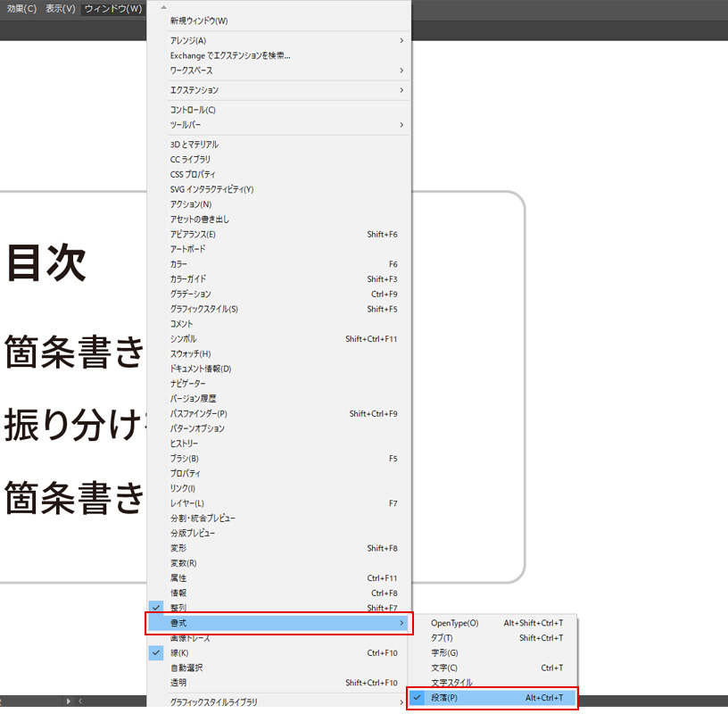Click the menu scroll-up arrow at top
The width and height of the screenshot is (728, 722).
tap(163, 7)
